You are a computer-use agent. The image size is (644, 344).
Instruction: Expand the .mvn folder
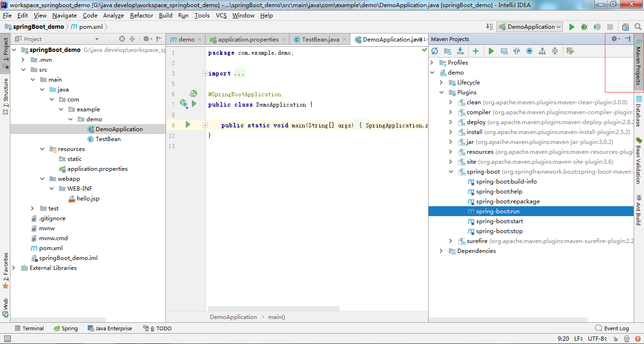[23, 60]
